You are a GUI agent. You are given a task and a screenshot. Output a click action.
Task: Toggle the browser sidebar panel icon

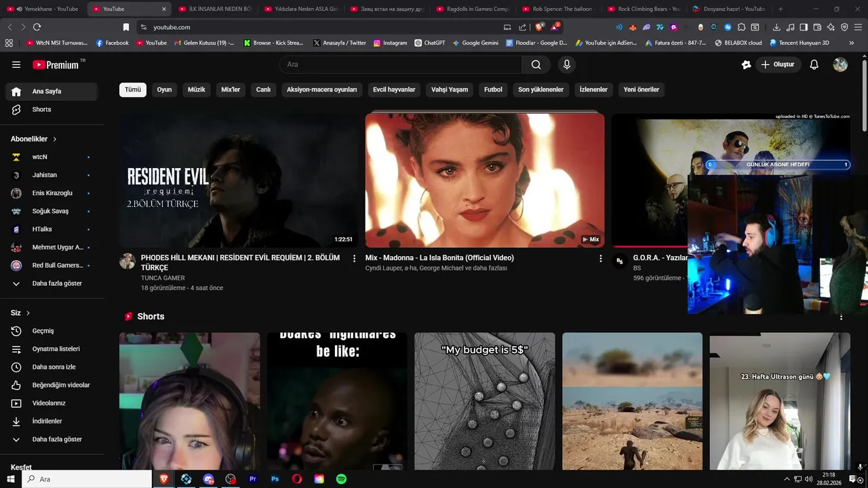(804, 27)
